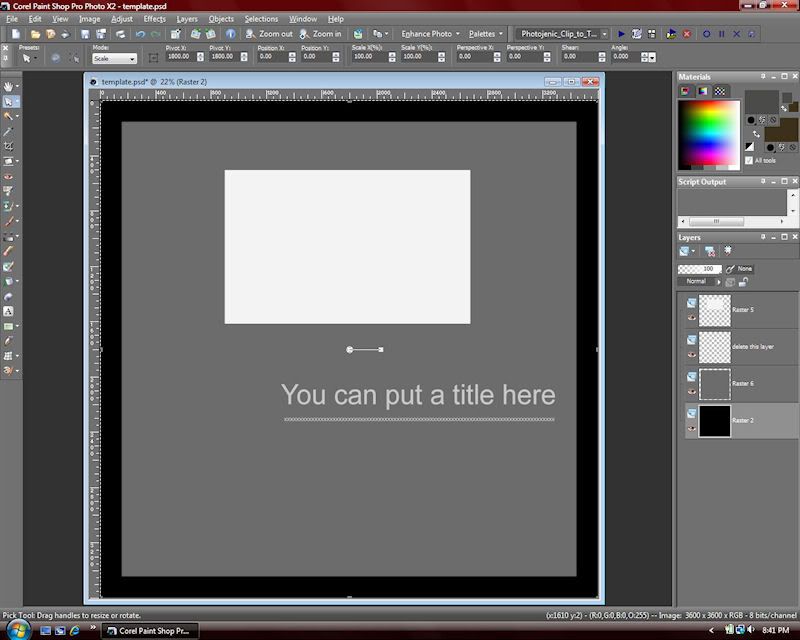The width and height of the screenshot is (800, 640).
Task: Toggle the All tools checkbox in Materials
Action: 750,160
